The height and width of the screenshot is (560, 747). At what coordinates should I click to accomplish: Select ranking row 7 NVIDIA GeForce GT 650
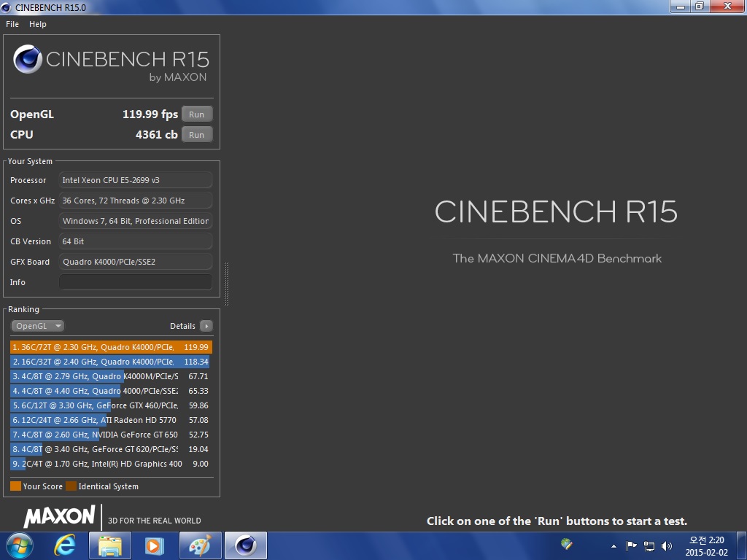coord(111,435)
